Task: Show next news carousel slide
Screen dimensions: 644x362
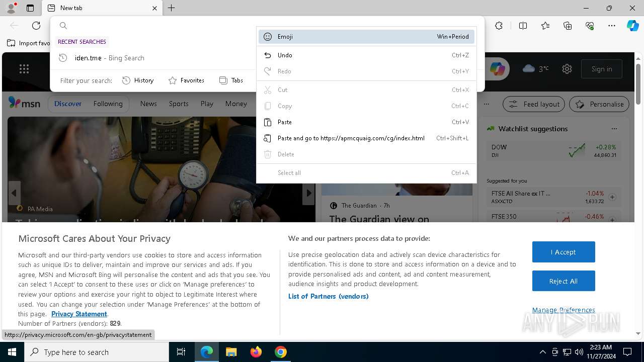Action: (308, 193)
